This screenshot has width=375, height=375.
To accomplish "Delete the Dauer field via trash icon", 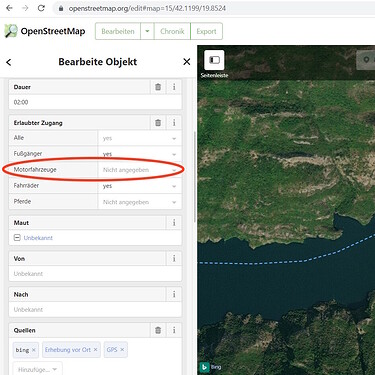I will tap(158, 87).
